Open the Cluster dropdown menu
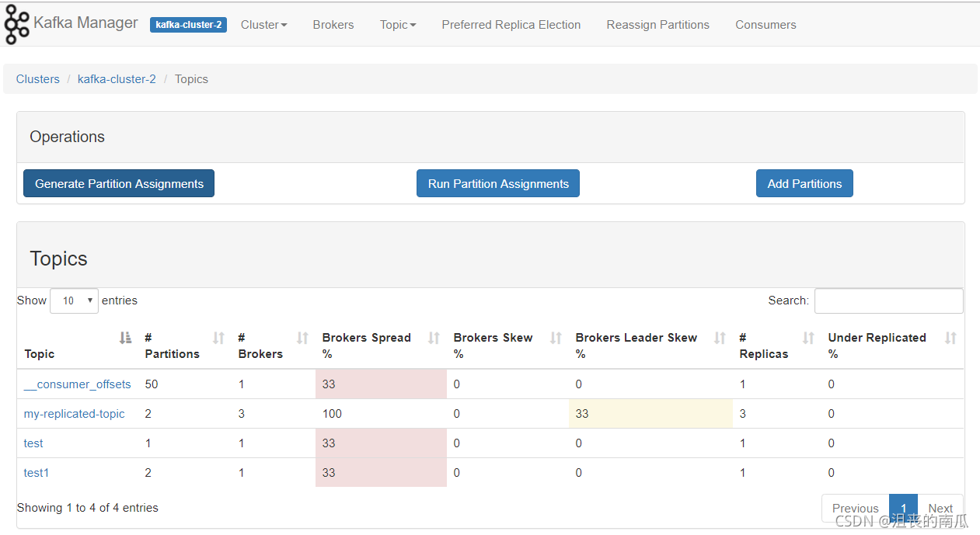 (x=263, y=25)
